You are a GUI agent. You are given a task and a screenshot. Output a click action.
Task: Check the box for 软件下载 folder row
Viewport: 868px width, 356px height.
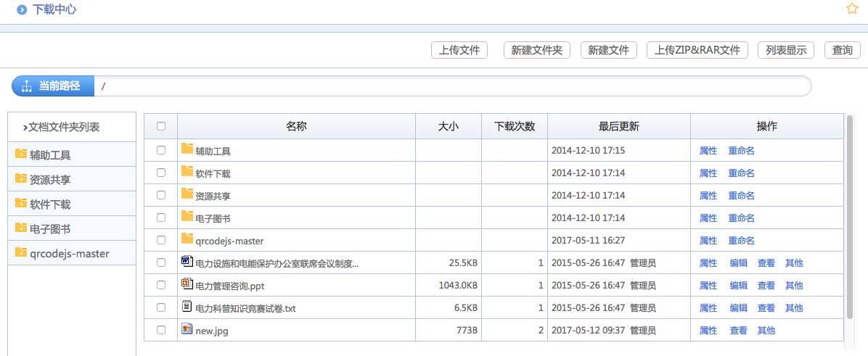(161, 173)
